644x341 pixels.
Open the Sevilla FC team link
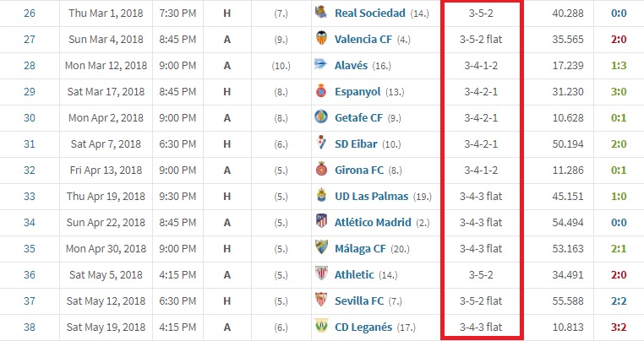tap(359, 300)
